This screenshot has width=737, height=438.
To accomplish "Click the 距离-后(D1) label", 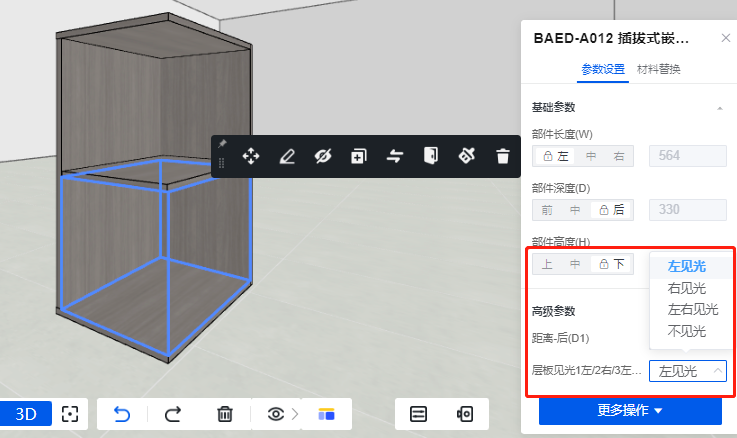I will [560, 338].
